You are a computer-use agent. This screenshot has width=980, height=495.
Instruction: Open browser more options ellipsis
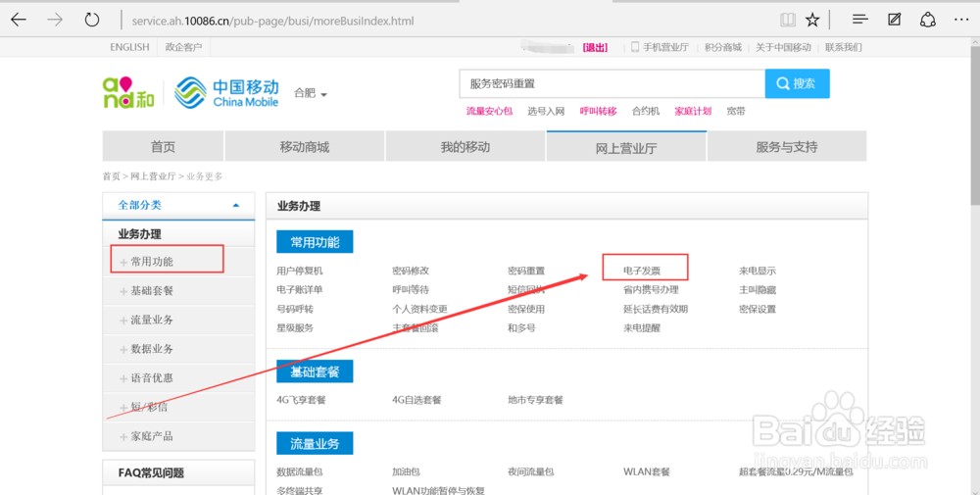961,20
